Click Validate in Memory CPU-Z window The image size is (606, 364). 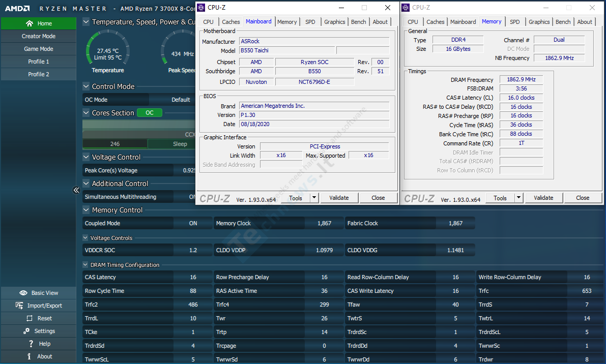(x=543, y=198)
